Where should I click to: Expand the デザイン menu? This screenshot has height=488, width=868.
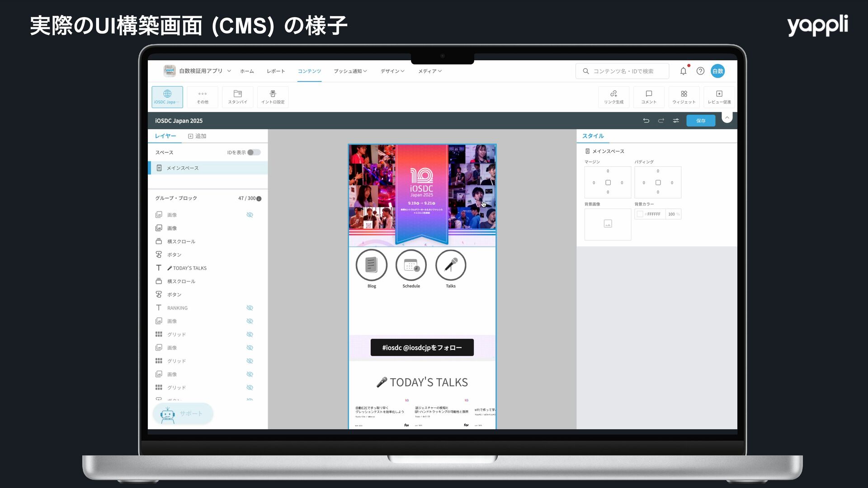pyautogui.click(x=392, y=71)
